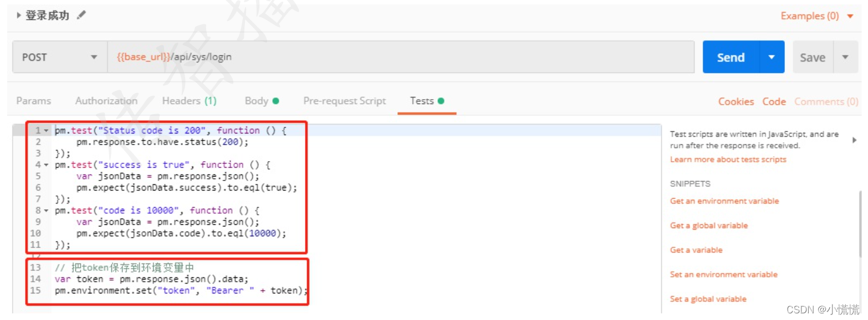Screen dimensions: 868x320
Task: Switch to the Authorization tab
Action: click(106, 101)
